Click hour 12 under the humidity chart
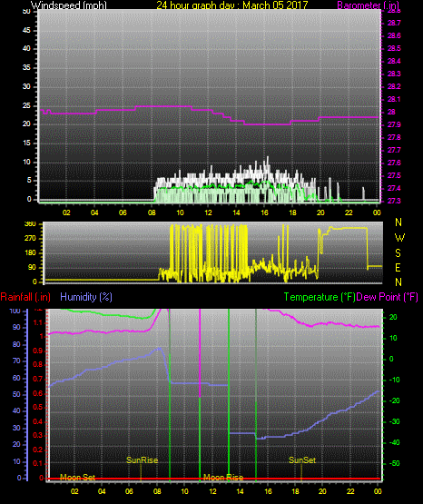 tap(212, 491)
